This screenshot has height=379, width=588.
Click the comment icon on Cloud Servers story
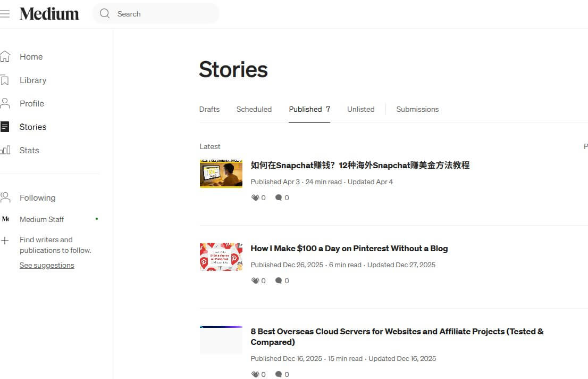coord(278,374)
